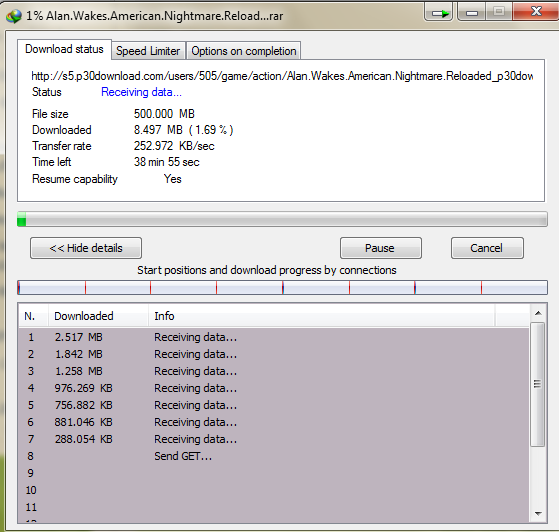
Task: Select connection row number 9
Action: (274, 473)
